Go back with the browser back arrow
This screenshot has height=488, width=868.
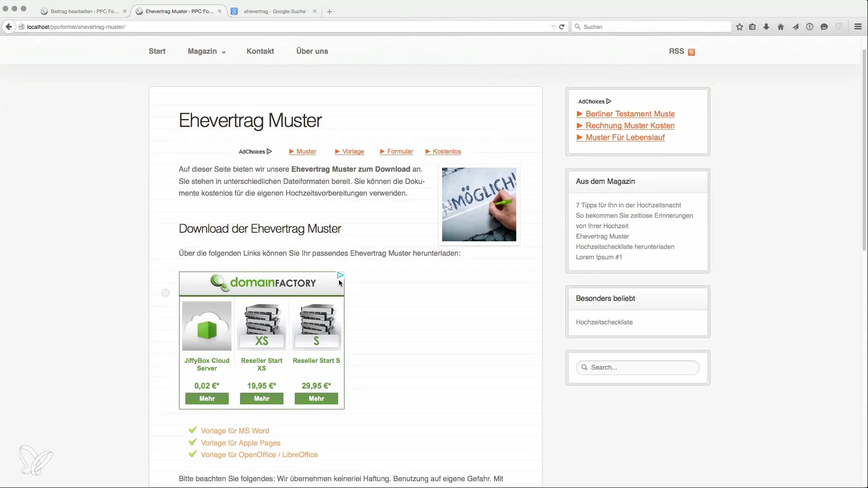[x=9, y=27]
